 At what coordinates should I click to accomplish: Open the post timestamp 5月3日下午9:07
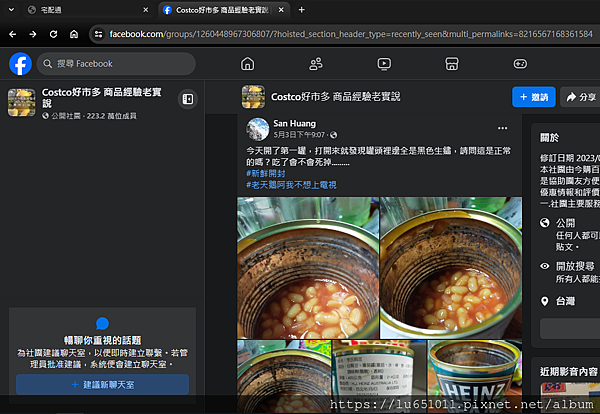pos(299,135)
